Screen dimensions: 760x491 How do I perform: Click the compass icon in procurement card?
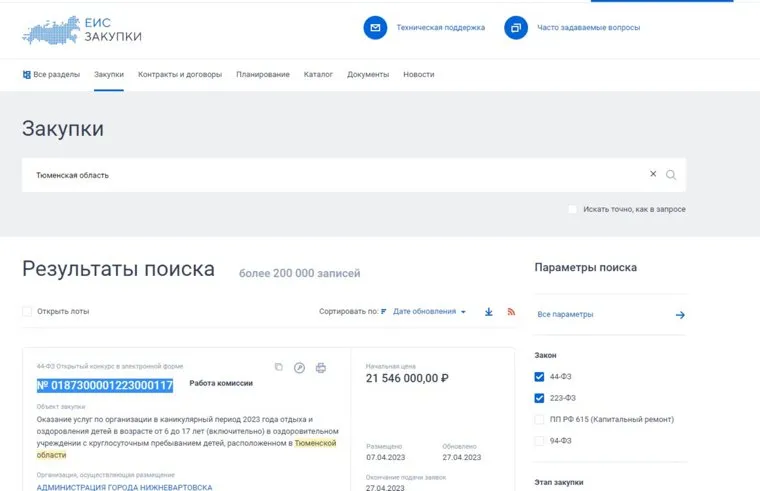pyautogui.click(x=300, y=367)
